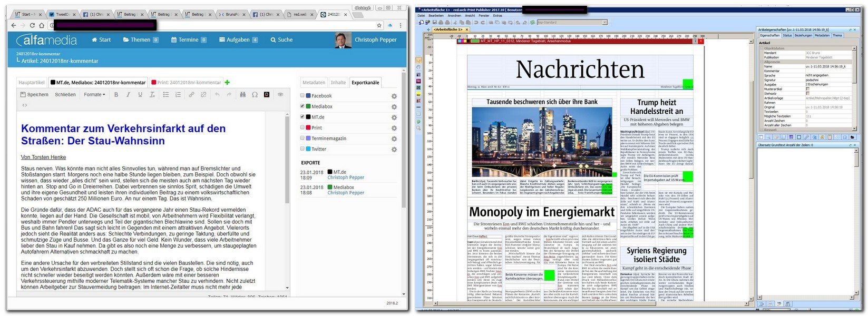Click wrench icon in article properties toolbar

click(807, 137)
